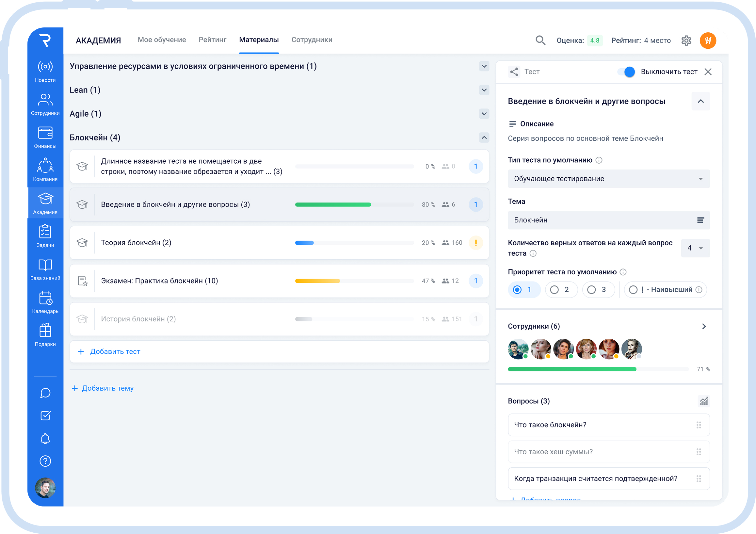756x534 pixels.
Task: Expand Управление ресурсами topic
Action: pos(484,66)
